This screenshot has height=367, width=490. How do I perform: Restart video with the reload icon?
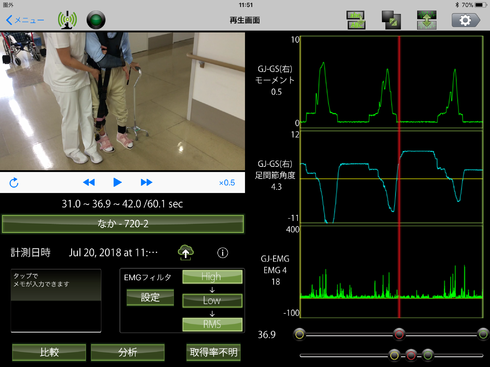point(14,183)
